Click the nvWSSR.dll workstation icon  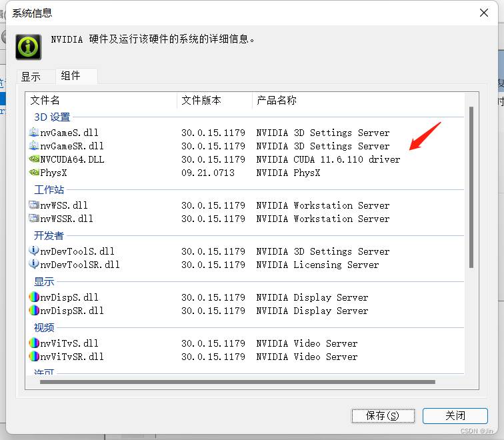[x=34, y=218]
